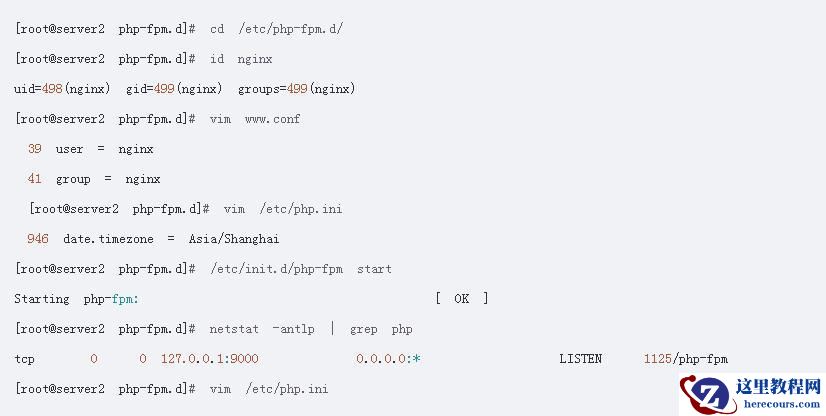
Task: Click the 'id nginx' command text
Action: pos(241,59)
